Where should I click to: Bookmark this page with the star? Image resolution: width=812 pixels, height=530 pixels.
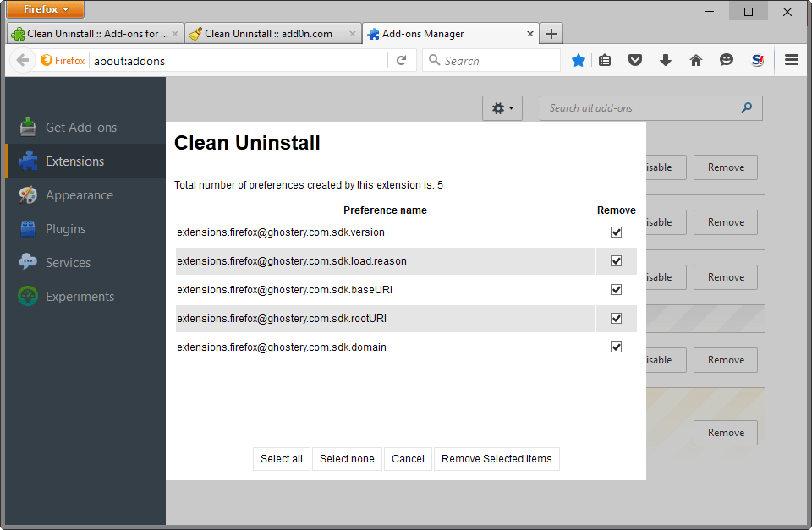coord(578,60)
